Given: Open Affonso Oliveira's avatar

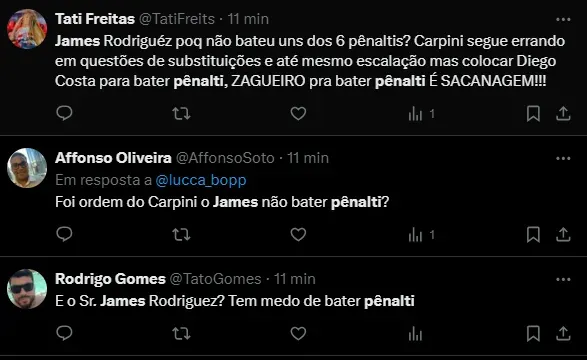Looking at the screenshot, I should coord(27,168).
